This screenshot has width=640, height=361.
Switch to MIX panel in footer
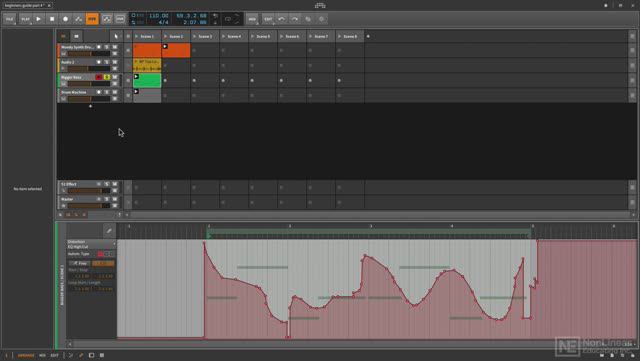pyautogui.click(x=42, y=356)
